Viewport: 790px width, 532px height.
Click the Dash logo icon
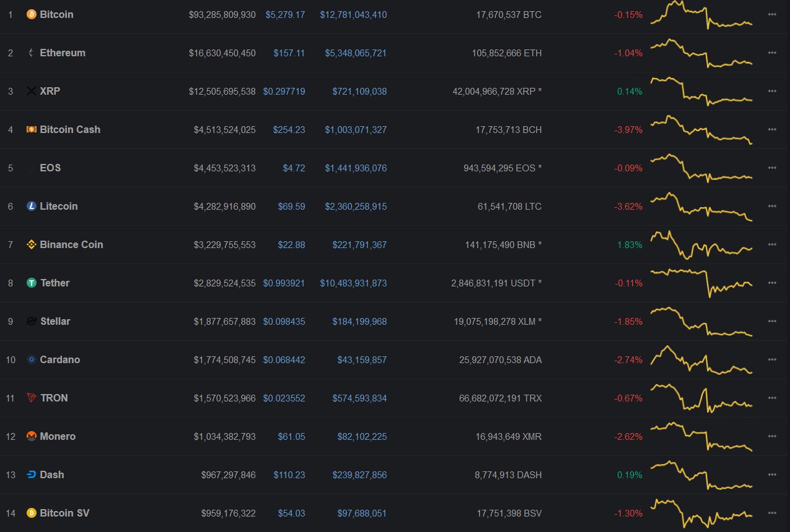(32, 474)
